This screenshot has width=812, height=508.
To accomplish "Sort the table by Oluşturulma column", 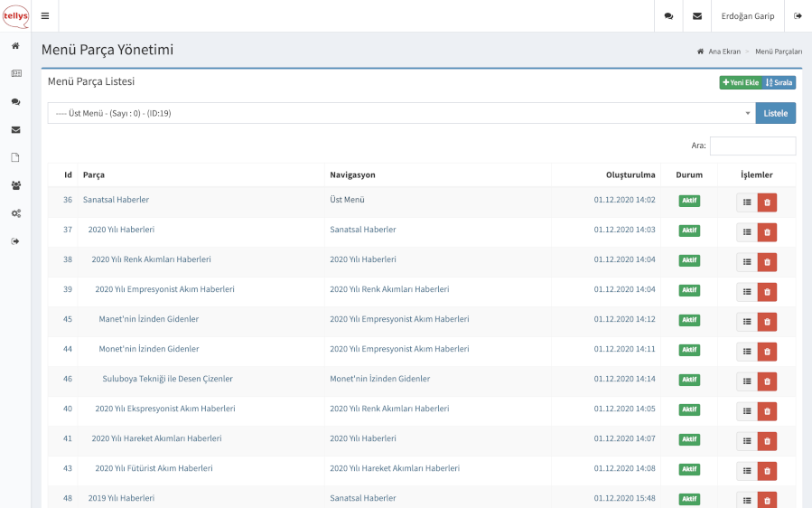I will coord(630,174).
